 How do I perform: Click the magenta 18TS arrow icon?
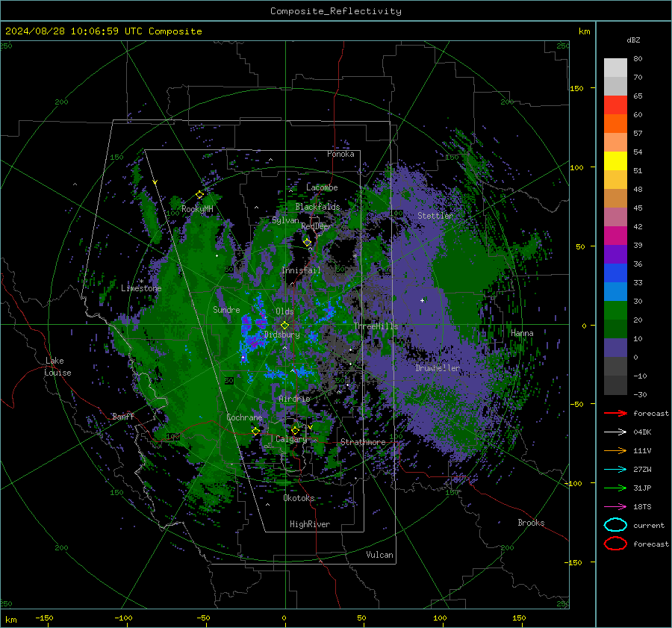(x=615, y=507)
